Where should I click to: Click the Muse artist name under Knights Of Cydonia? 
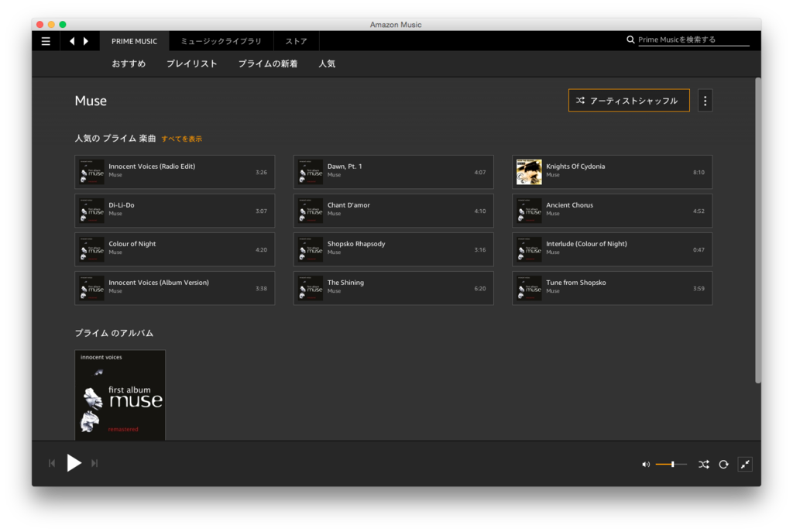point(553,175)
